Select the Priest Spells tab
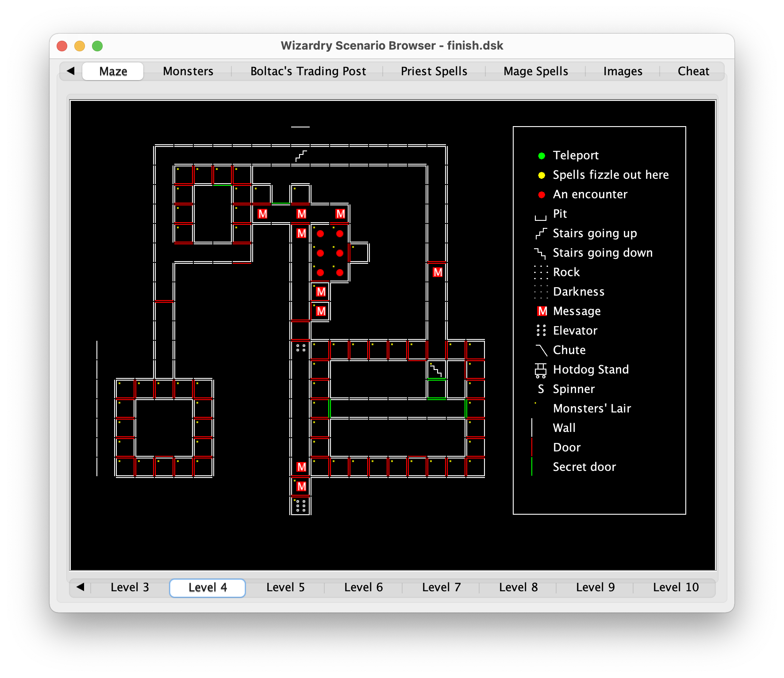The width and height of the screenshot is (784, 678). point(434,71)
